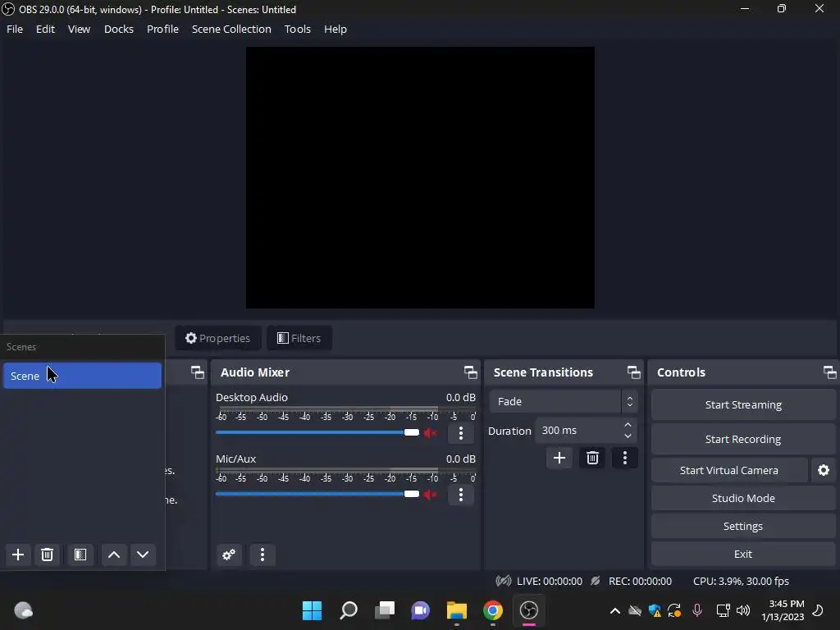The width and height of the screenshot is (840, 630).
Task: Click Start Virtual Camera button
Action: [729, 470]
